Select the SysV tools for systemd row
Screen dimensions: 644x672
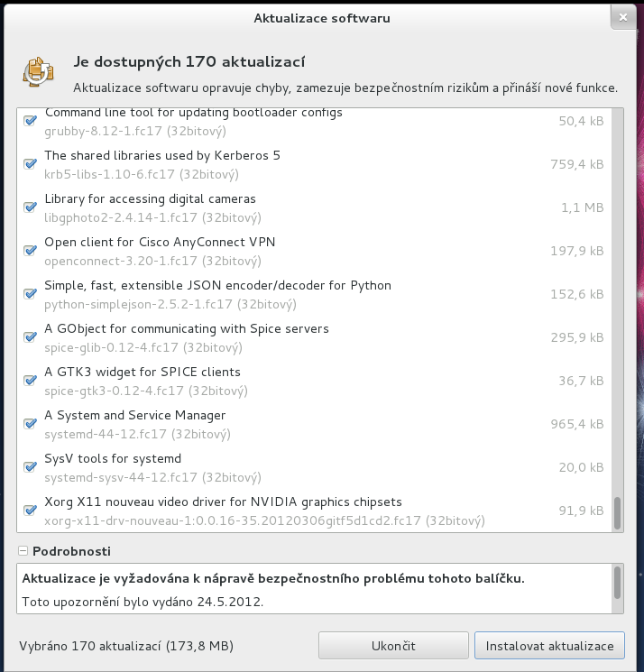314,467
